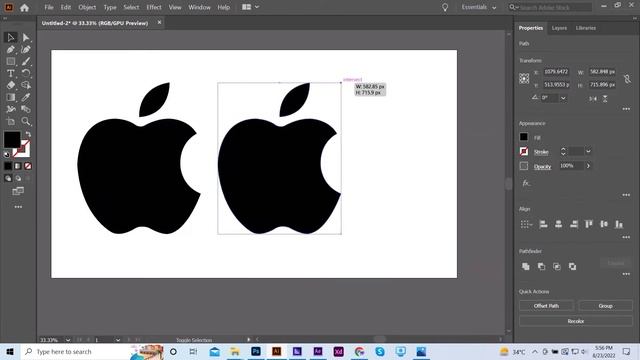
Task: Open the Window menu
Action: (199, 7)
